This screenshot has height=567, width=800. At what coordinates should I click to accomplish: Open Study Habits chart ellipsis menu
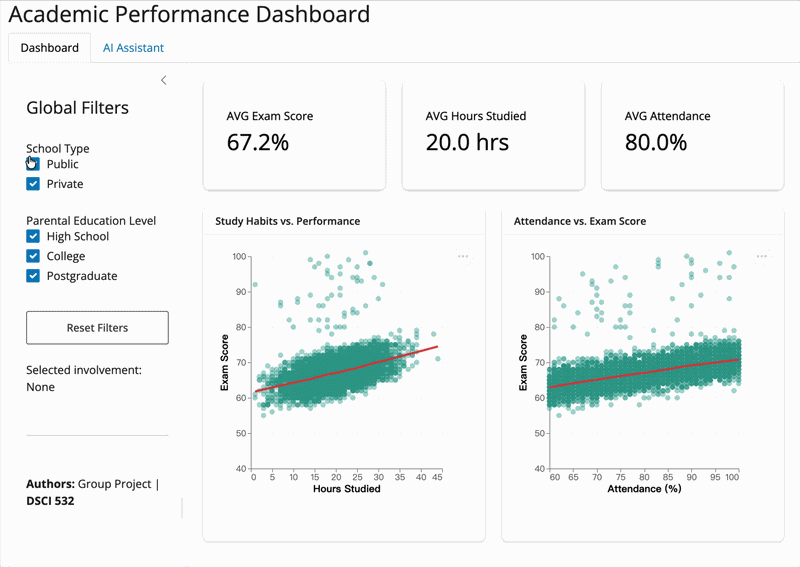pos(463,256)
